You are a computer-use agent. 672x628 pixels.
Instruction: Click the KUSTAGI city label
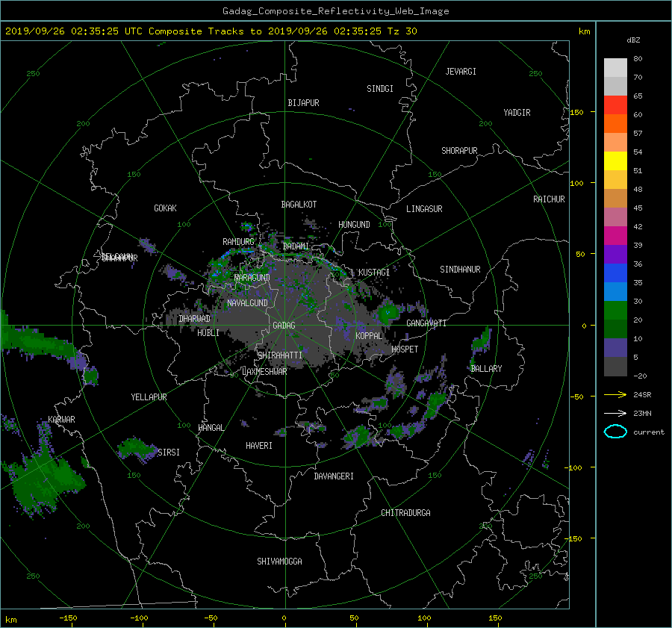point(374,273)
